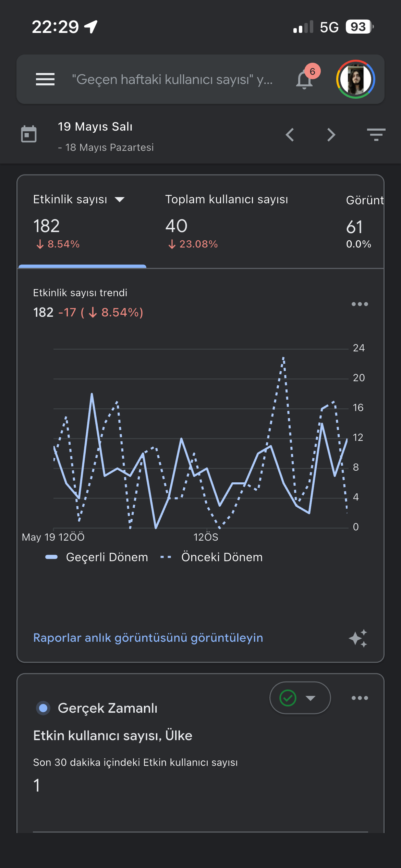Select Toplam kullanıcı sayısı metric tab
Image resolution: width=401 pixels, height=868 pixels.
tap(227, 221)
